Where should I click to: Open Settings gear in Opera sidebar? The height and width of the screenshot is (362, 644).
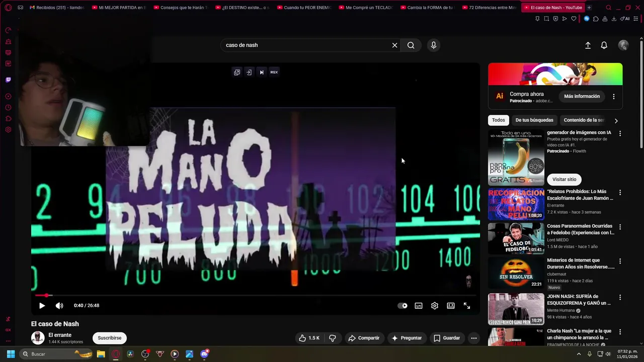[x=8, y=130]
